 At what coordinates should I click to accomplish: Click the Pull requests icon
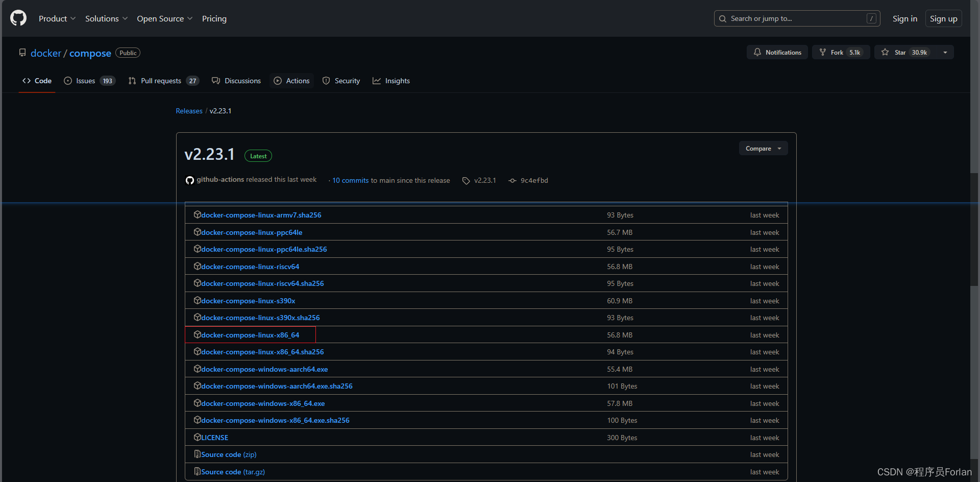coord(132,81)
